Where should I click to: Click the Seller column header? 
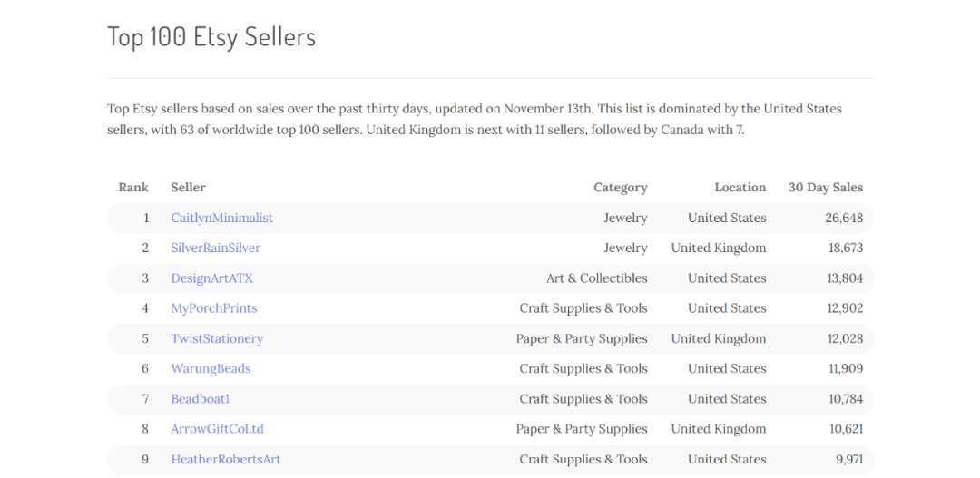188,188
